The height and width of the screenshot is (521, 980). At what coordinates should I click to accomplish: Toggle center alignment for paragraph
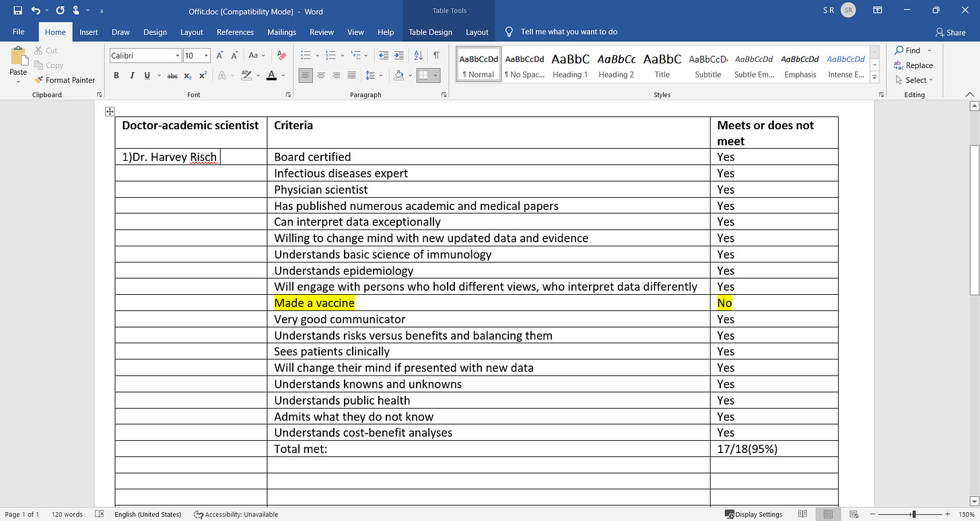pos(321,75)
